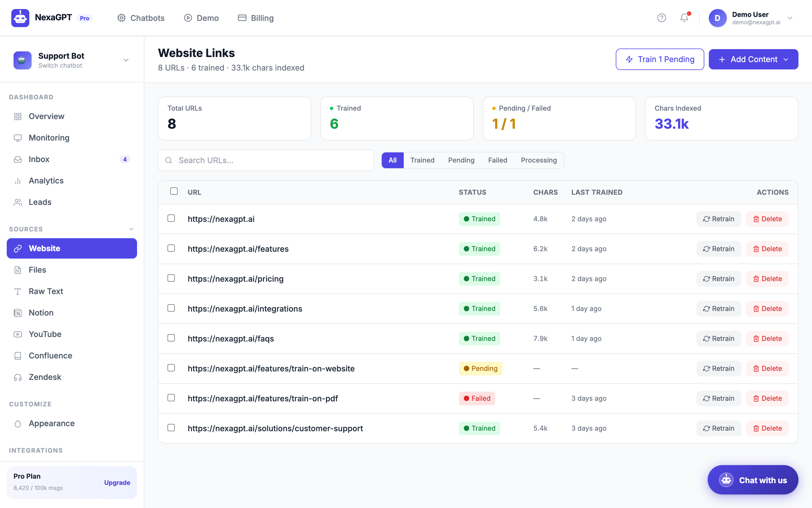Tick the faqs URL checkbox

coord(171,338)
